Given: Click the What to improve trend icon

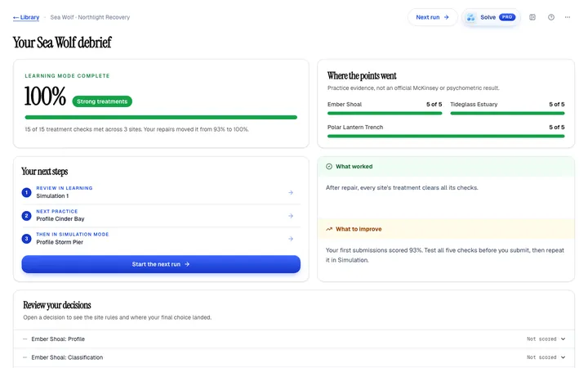Looking at the screenshot, I should 329,229.
